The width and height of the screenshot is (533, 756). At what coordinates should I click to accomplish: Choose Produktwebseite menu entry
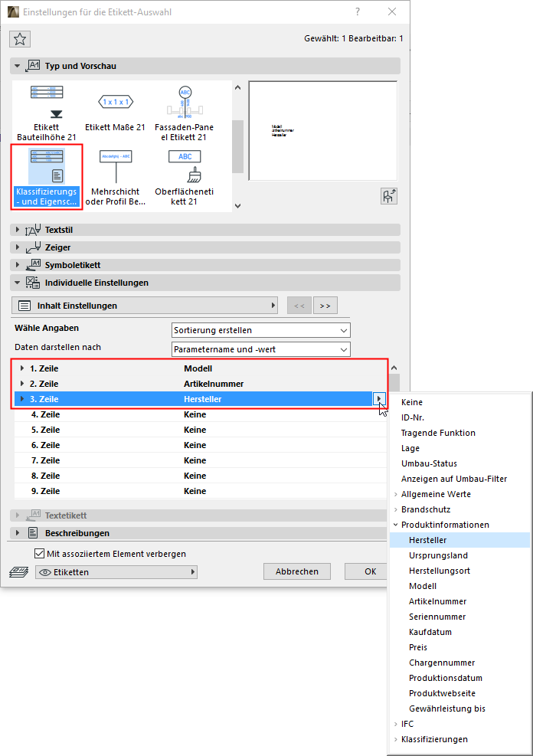459,693
